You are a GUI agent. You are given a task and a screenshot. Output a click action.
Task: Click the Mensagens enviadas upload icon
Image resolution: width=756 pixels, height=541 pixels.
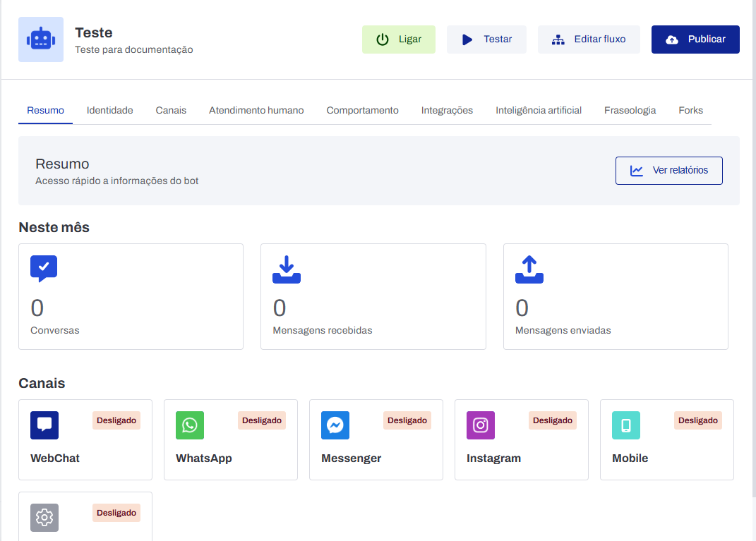529,269
